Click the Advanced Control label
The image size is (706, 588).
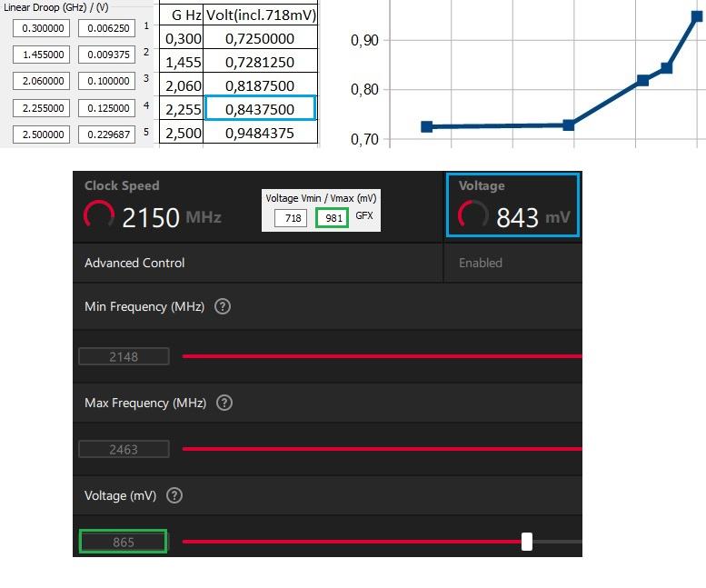(134, 263)
